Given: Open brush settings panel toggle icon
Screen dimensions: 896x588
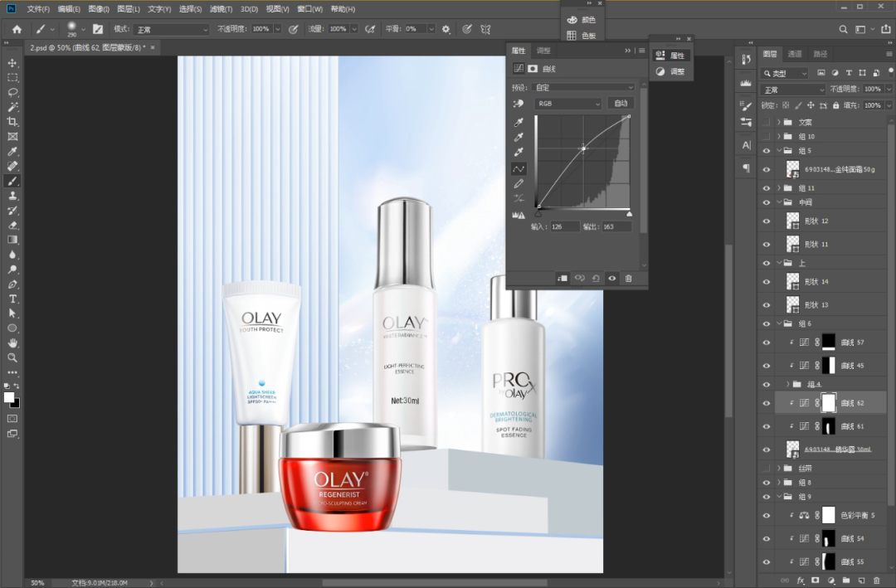Looking at the screenshot, I should click(x=98, y=29).
